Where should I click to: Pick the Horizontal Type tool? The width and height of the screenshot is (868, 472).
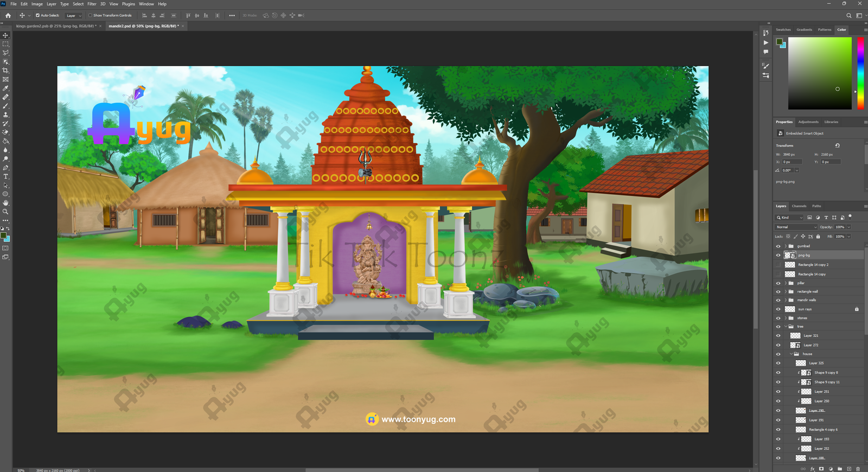[x=6, y=176]
